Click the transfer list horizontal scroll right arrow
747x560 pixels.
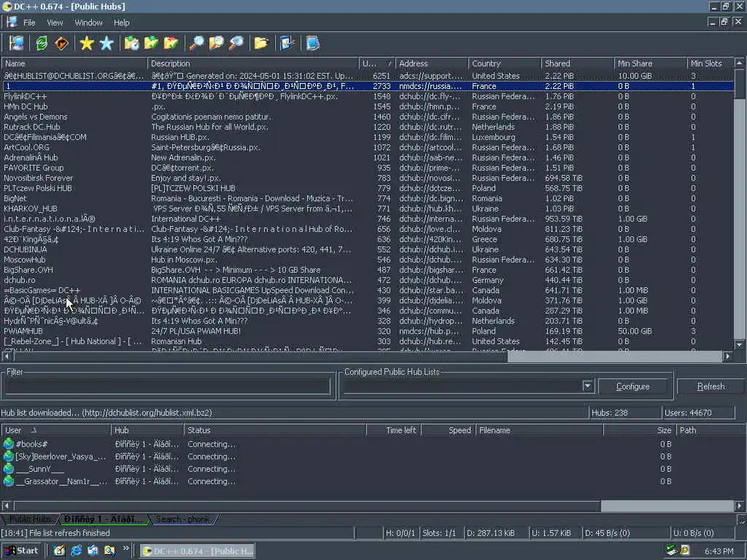pos(740,506)
